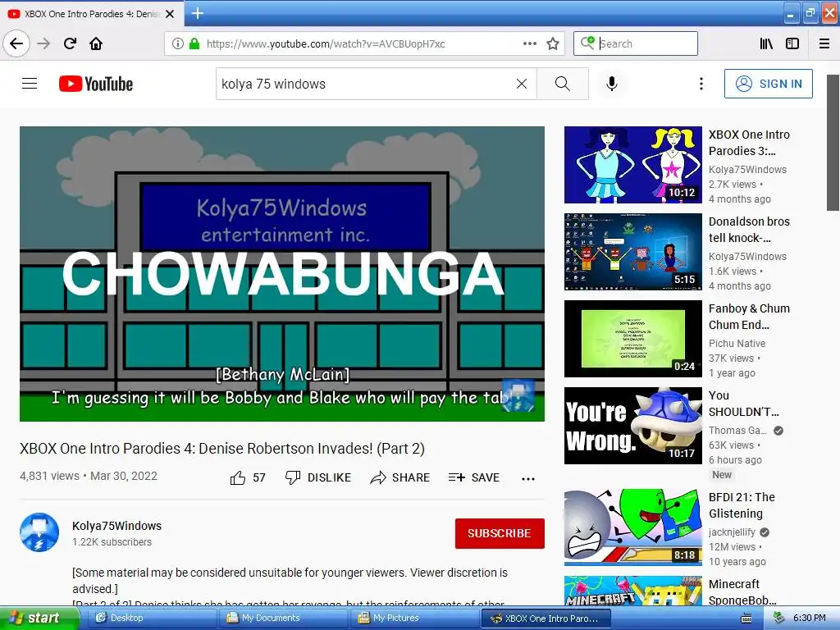Open Kolya75Windows channel name link
This screenshot has height=630, width=840.
tap(116, 526)
